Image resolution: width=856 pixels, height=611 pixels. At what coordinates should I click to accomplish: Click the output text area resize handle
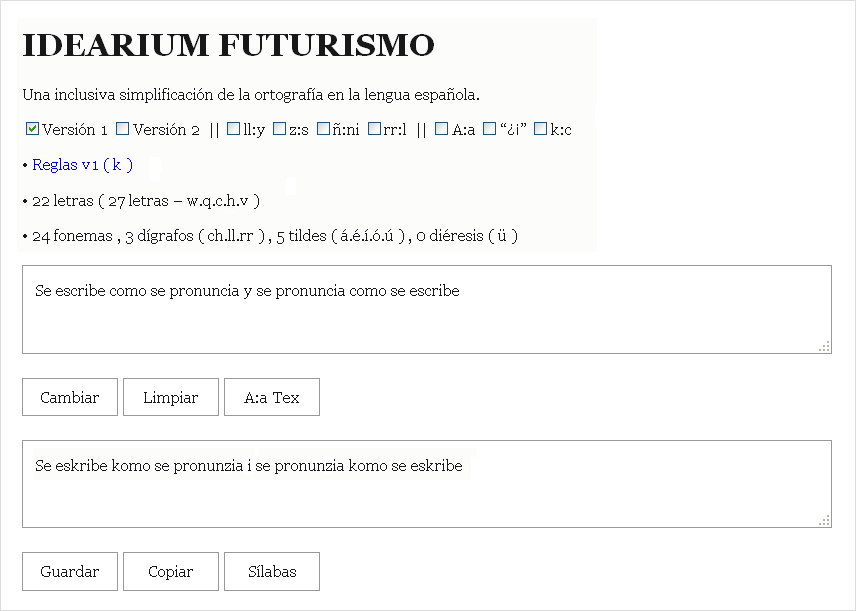pyautogui.click(x=825, y=521)
